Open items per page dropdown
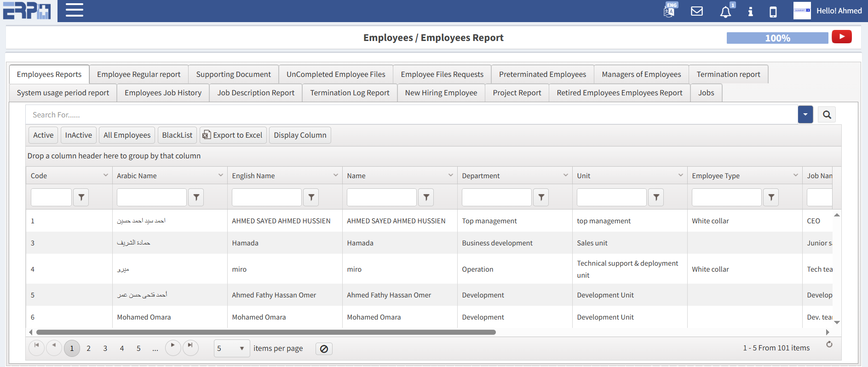The width and height of the screenshot is (868, 367). coord(231,349)
